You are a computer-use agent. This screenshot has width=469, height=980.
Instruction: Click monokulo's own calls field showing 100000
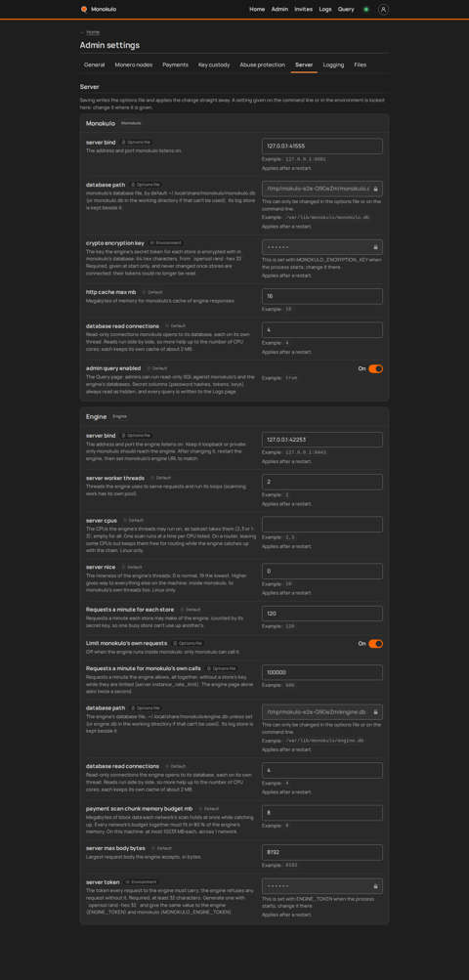tap(322, 672)
